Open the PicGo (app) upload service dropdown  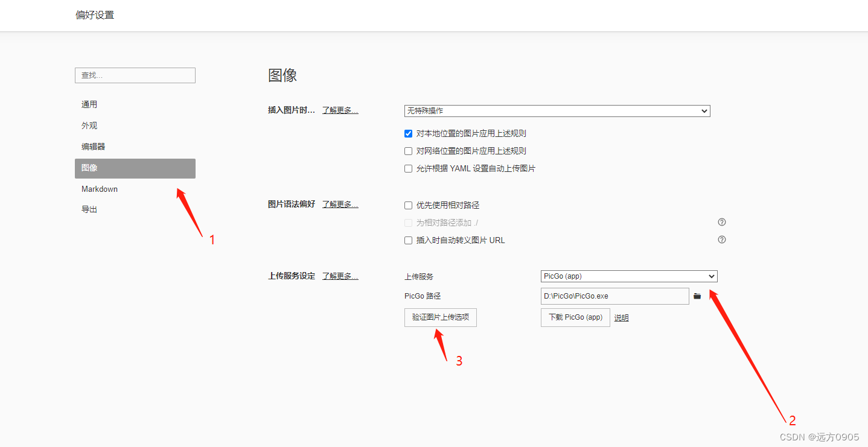[x=629, y=276]
